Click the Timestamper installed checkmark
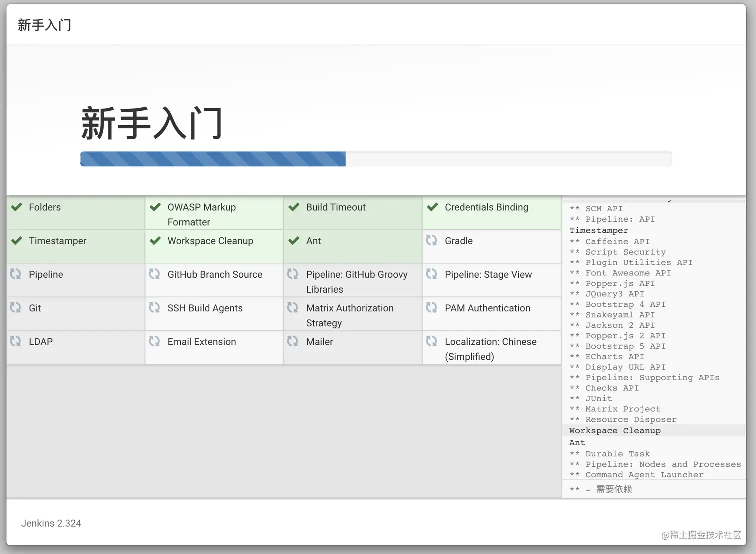 (17, 240)
